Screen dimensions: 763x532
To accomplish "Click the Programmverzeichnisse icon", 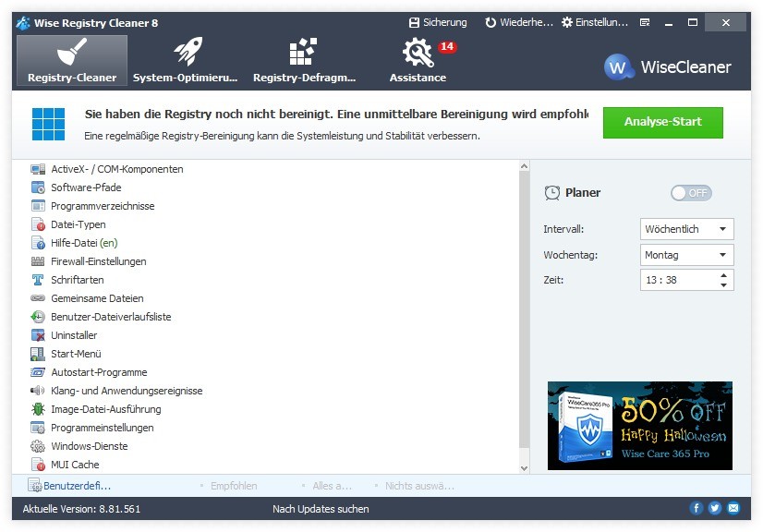I will [38, 206].
